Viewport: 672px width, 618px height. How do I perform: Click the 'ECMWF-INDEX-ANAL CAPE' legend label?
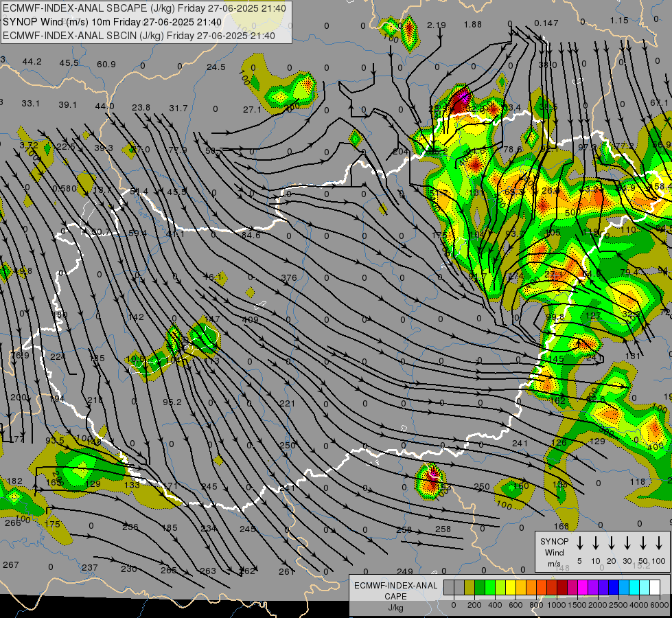(x=395, y=591)
